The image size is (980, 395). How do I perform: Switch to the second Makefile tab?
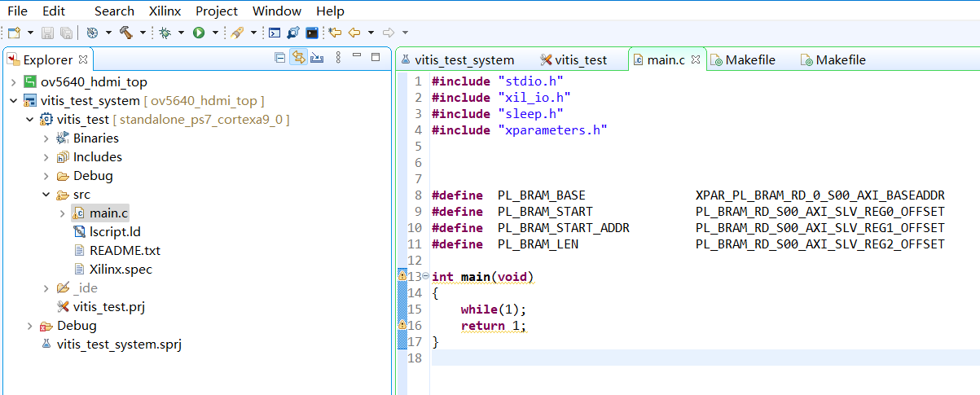tap(833, 59)
